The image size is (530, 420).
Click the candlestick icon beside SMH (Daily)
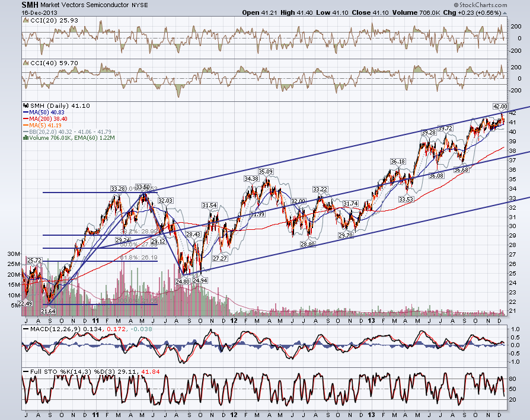tap(25, 105)
